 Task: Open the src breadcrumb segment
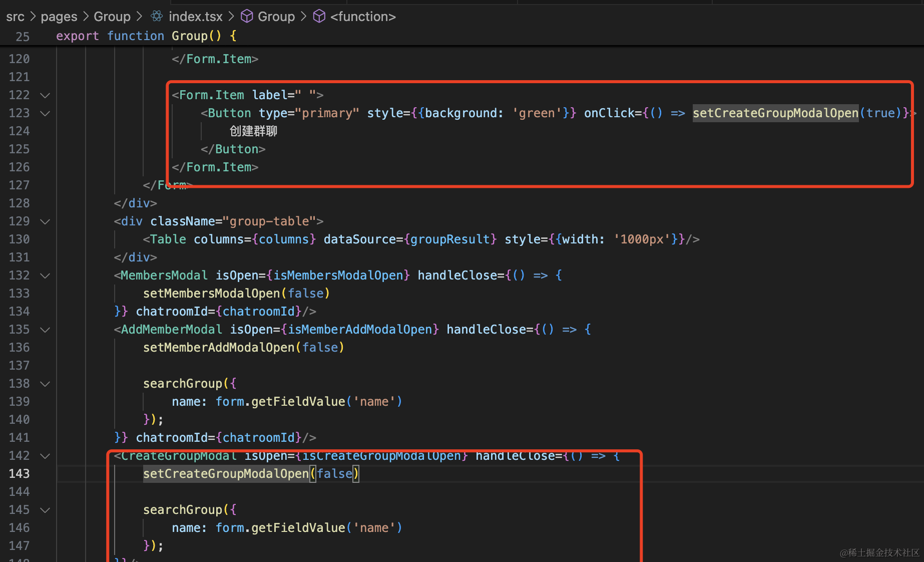15,17
